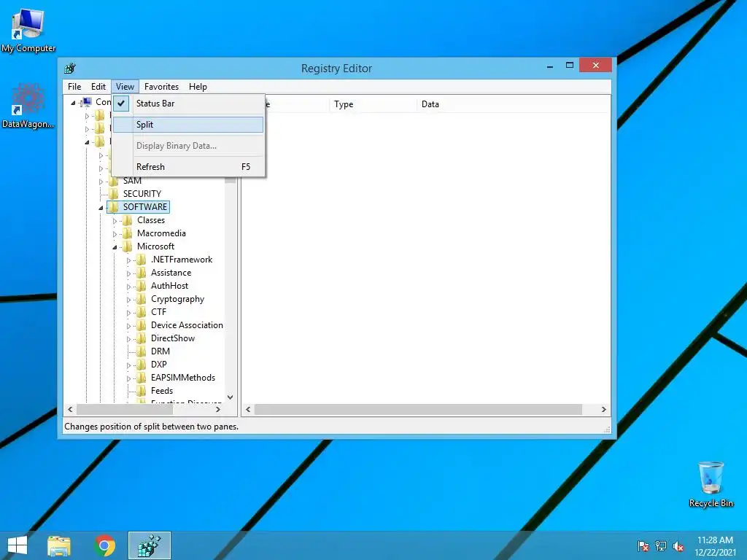Viewport: 747px width, 560px height.
Task: Open File Explorer from the taskbar
Action: pos(59,545)
